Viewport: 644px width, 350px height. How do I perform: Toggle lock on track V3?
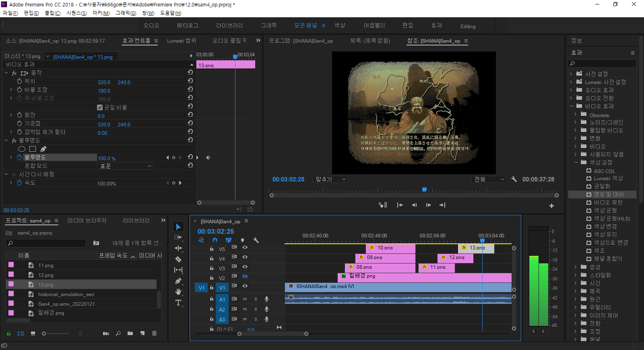coord(211,268)
